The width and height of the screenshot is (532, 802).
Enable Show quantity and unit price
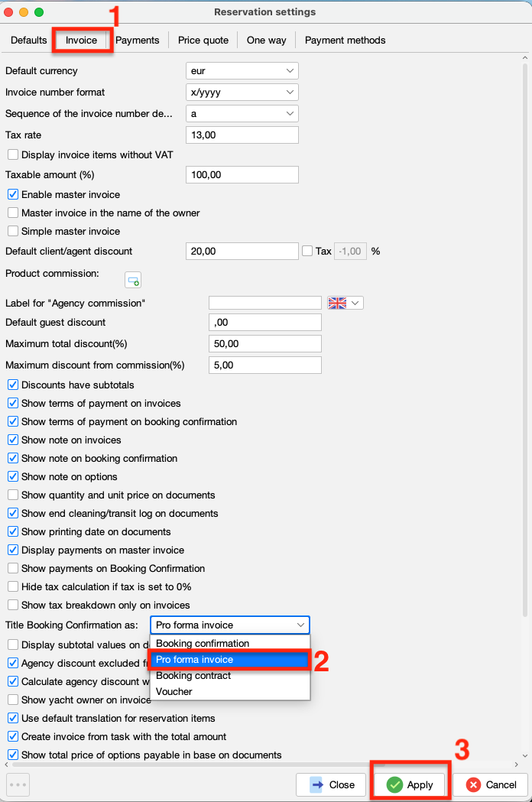tap(13, 495)
